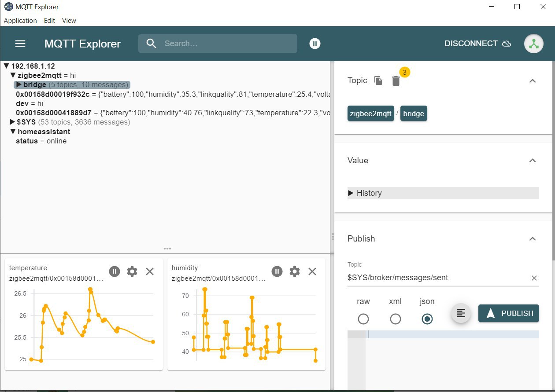
Task: Pause incoming message updates in header
Action: pyautogui.click(x=314, y=44)
